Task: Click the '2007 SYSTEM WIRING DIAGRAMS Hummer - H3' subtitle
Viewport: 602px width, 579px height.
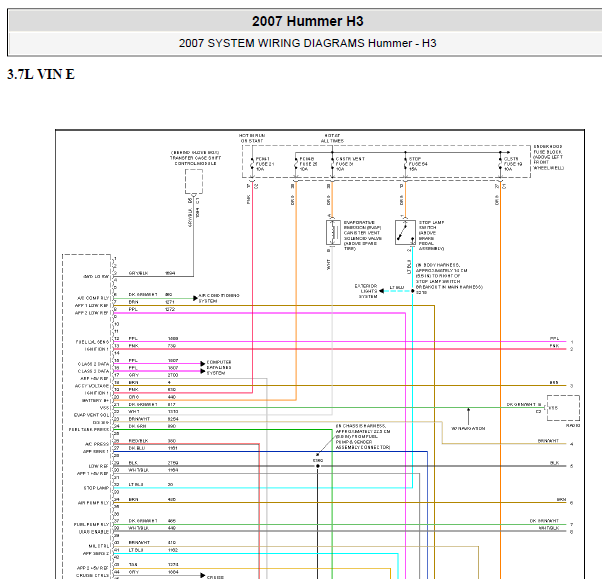Action: [x=308, y=43]
